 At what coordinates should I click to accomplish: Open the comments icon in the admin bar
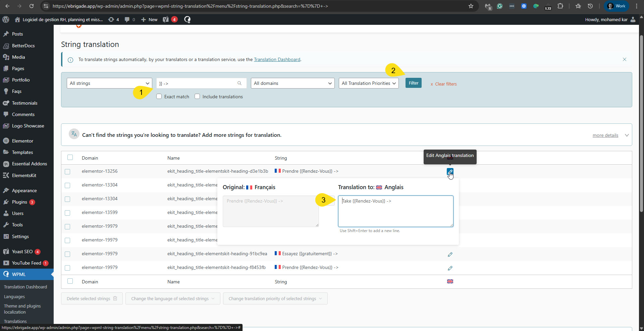[x=127, y=19]
